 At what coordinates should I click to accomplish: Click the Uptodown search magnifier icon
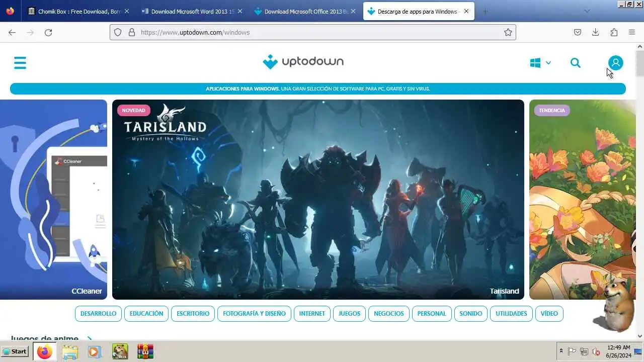(x=576, y=63)
